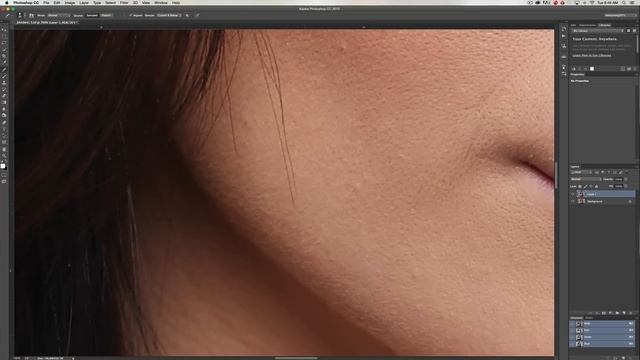Open the Mode dropdown set to Normal
640x360 pixels.
click(x=58, y=16)
